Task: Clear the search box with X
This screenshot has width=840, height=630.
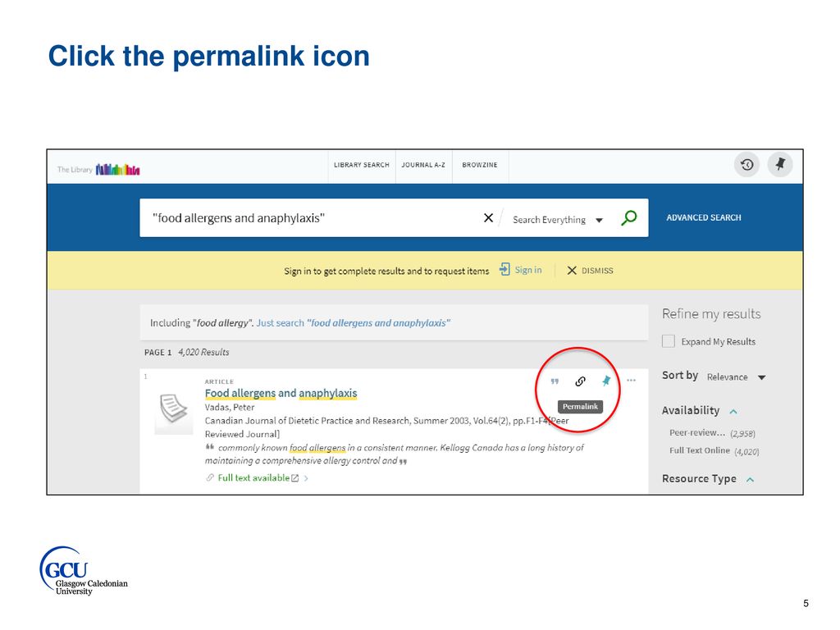Action: point(488,218)
